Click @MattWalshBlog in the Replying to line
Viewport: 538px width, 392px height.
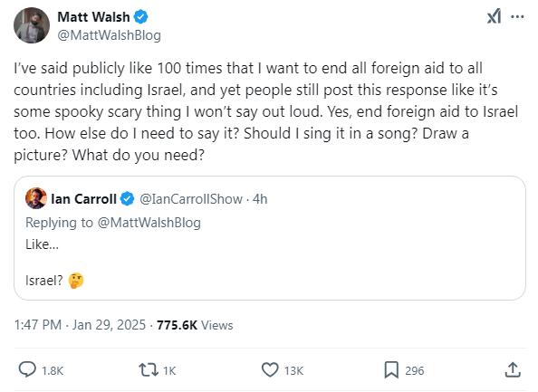point(149,223)
